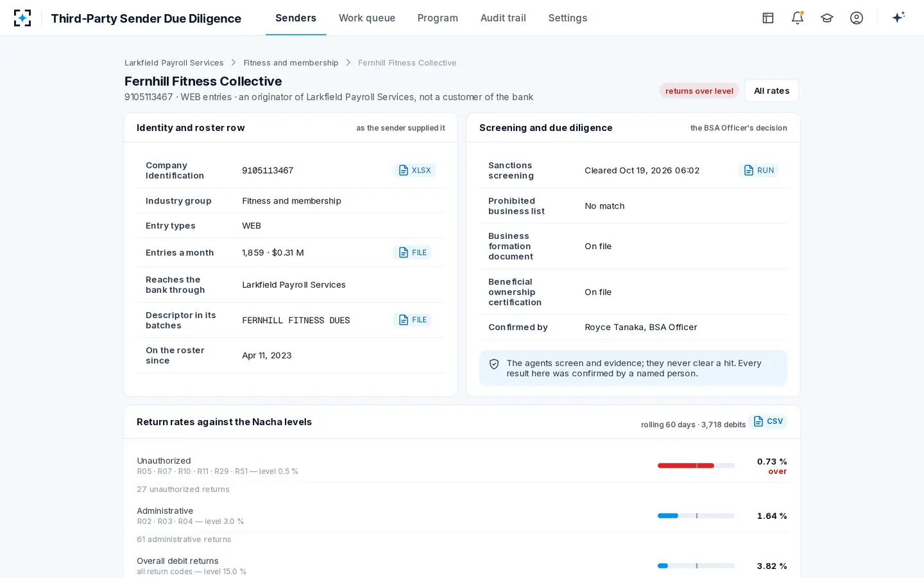Click the Apr 11, 2023 roster date
924x578 pixels.
pos(266,356)
